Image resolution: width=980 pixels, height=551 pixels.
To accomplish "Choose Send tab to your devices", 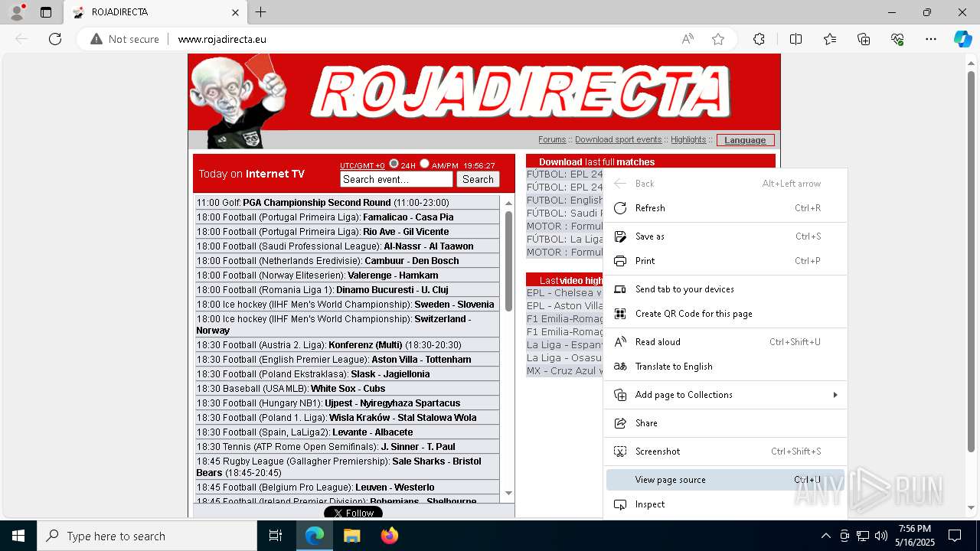I will pos(726,289).
